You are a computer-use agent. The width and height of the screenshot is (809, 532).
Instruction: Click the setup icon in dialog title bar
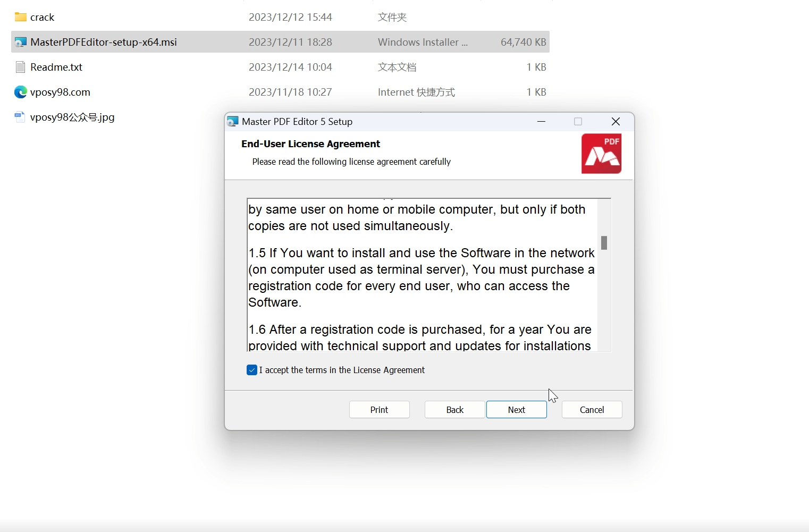pyautogui.click(x=233, y=122)
